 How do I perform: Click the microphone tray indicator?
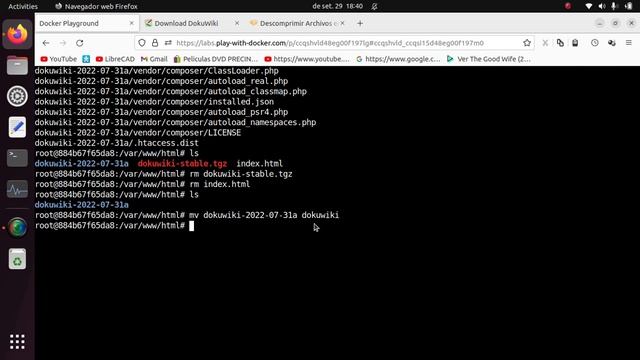pyautogui.click(x=613, y=6)
